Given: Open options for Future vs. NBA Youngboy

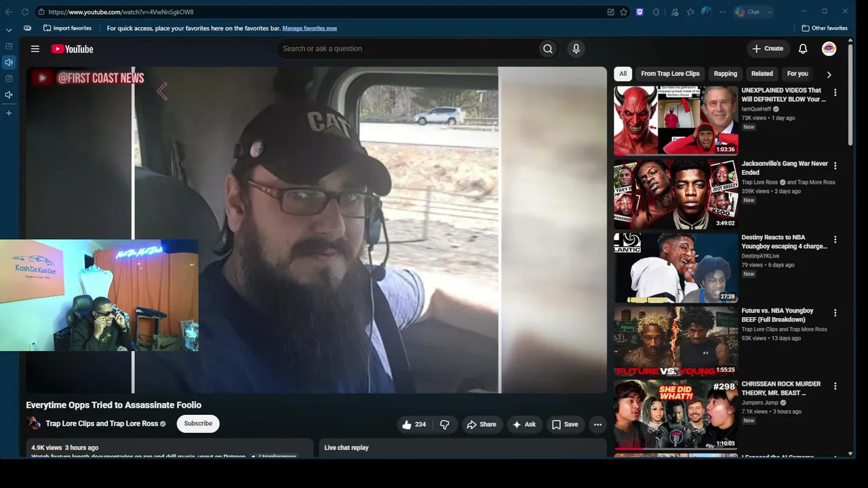Looking at the screenshot, I should click(835, 312).
